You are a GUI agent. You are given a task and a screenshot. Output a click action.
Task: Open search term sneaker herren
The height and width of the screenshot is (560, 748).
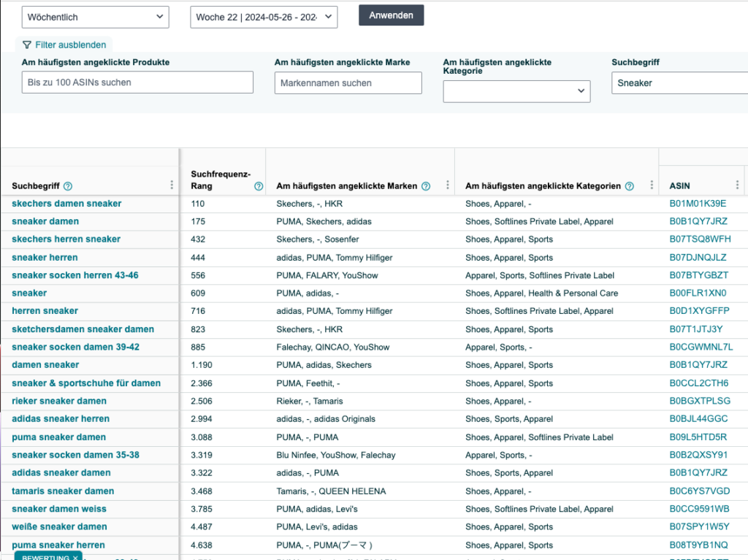tap(45, 258)
